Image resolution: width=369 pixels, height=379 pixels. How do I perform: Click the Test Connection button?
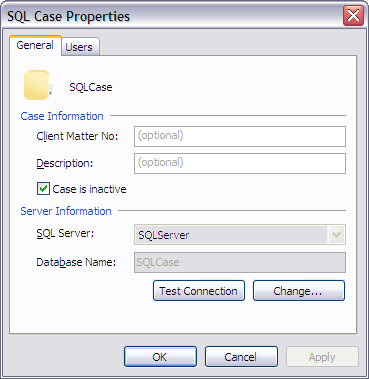199,291
